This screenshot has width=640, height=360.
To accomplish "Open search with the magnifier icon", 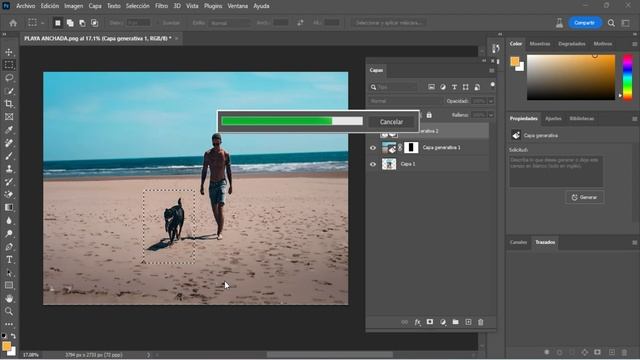I will tap(611, 23).
